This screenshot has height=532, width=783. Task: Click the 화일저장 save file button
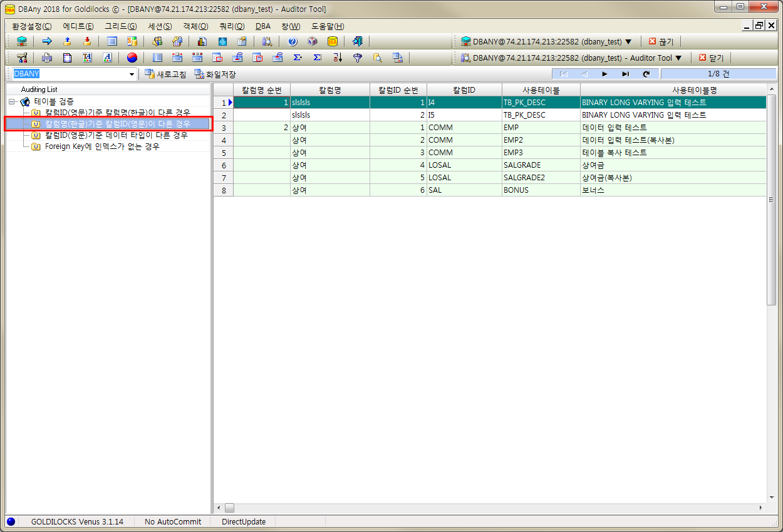215,74
